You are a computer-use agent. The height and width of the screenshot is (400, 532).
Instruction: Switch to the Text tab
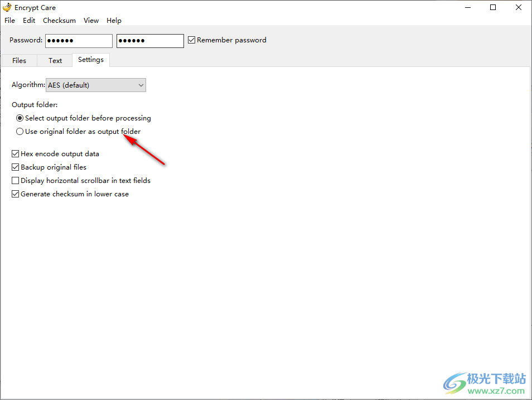click(x=55, y=60)
